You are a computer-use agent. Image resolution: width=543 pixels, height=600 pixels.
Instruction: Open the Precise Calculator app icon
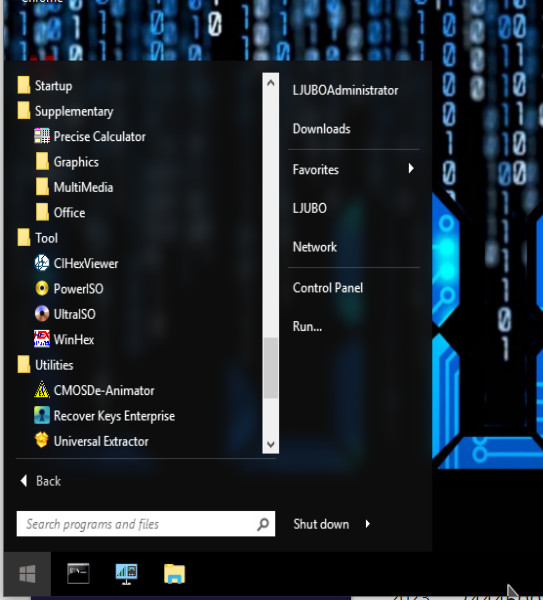coord(42,136)
